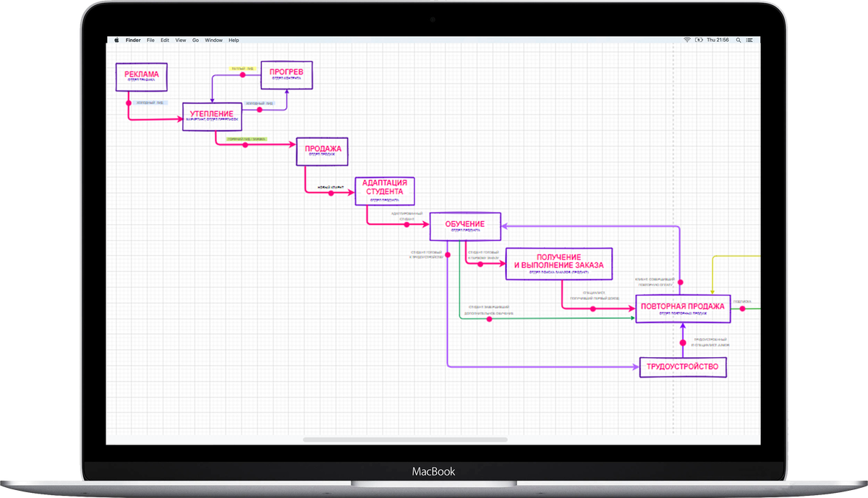The height and width of the screenshot is (498, 868).
Task: Select the ТРУДОУСТРОЙСТВО block
Action: click(683, 367)
